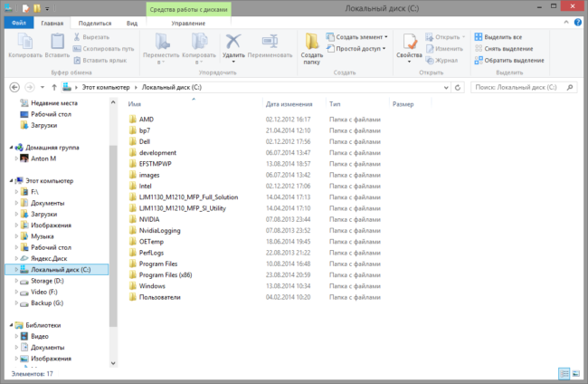The height and width of the screenshot is (384, 588).
Task: Collapse the ribbon with the chevron
Action: (x=566, y=23)
